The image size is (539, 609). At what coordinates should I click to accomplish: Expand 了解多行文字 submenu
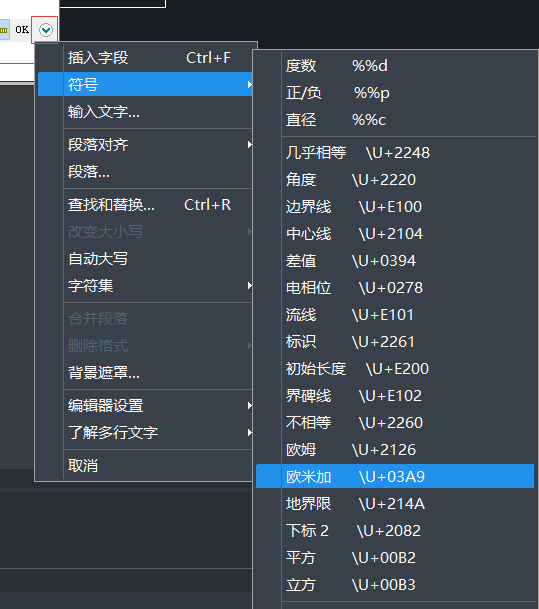(145, 432)
